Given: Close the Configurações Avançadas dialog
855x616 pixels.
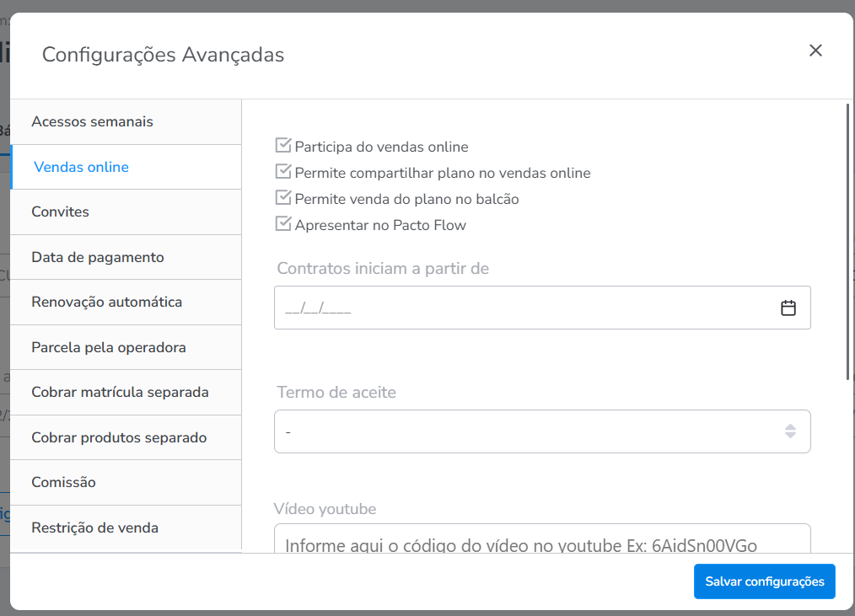Looking at the screenshot, I should pos(815,51).
